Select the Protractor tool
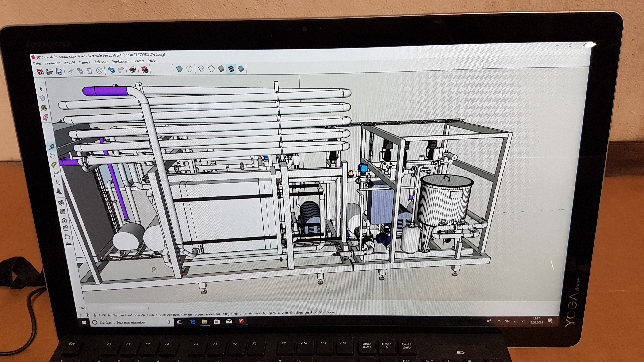 tap(54, 165)
